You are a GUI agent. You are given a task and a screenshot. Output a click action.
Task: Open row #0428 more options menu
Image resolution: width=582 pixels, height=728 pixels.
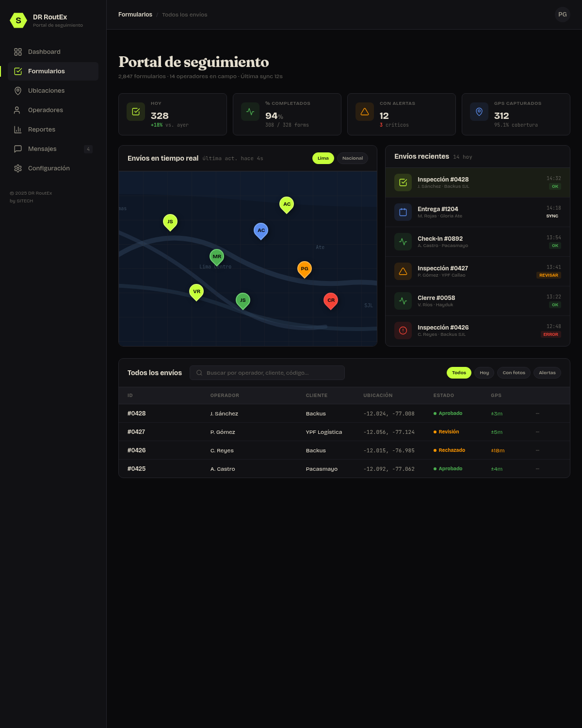[x=537, y=414]
